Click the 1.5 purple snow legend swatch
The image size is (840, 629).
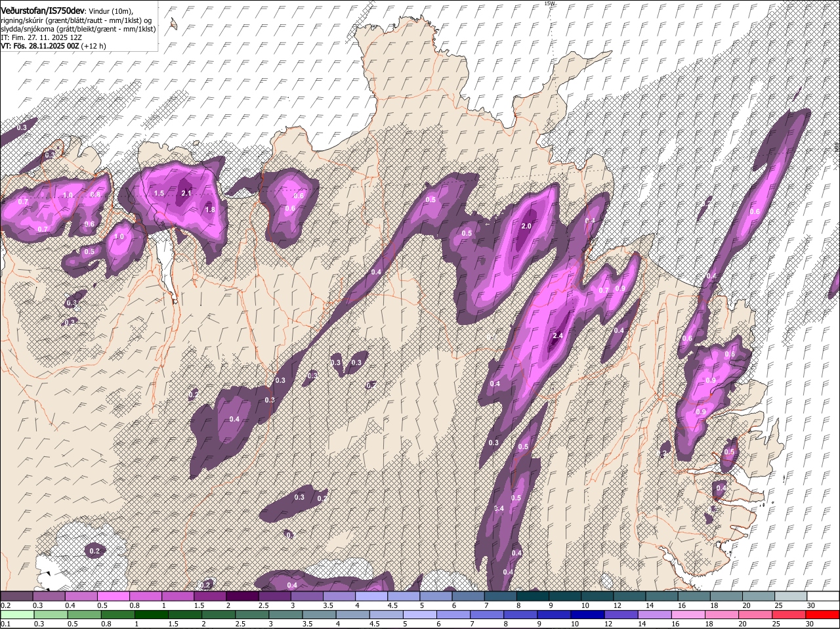click(210, 596)
